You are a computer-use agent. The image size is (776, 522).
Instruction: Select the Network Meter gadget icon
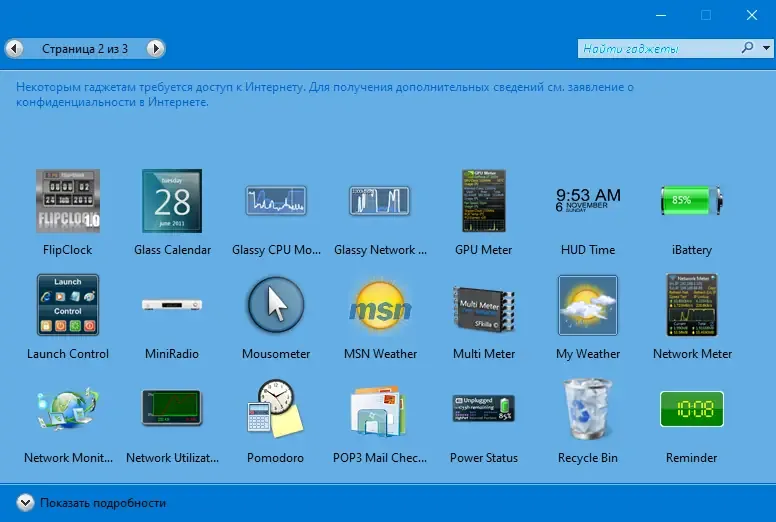[692, 305]
